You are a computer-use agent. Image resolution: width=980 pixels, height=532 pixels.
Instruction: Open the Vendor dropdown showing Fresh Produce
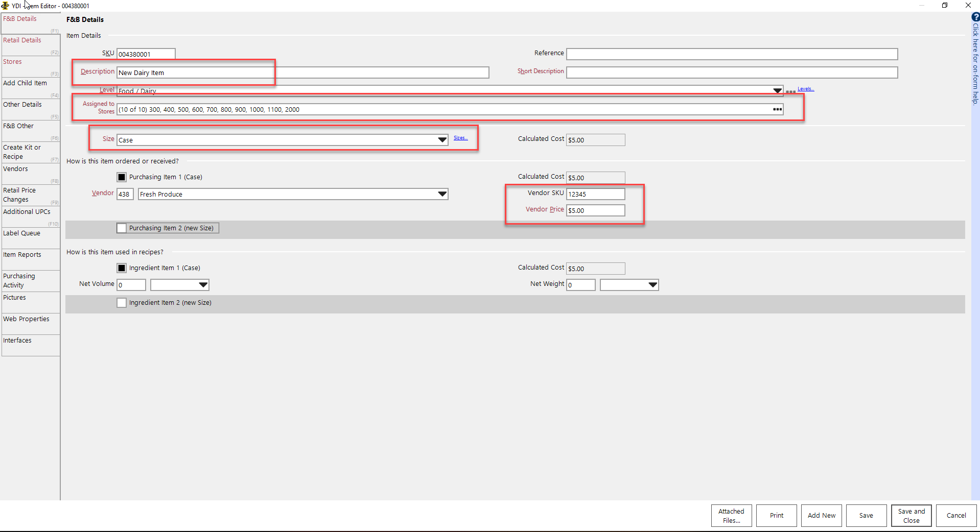[442, 194]
